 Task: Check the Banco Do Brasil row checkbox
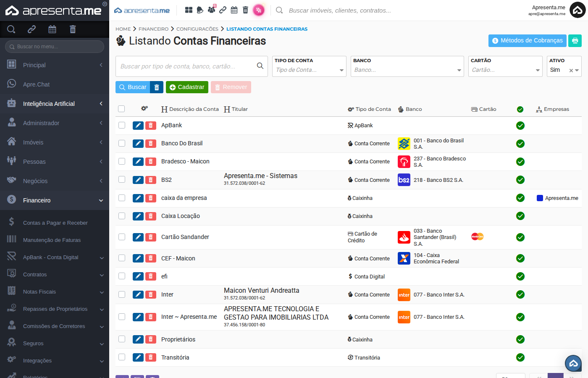pyautogui.click(x=122, y=143)
